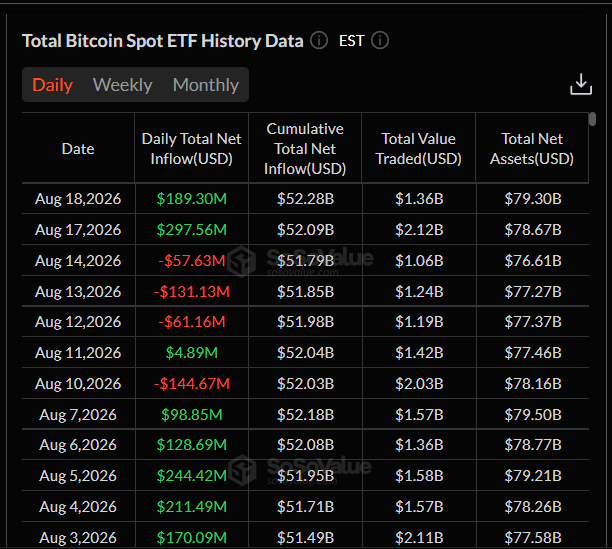Select the $211.49M inflow value

click(x=192, y=506)
